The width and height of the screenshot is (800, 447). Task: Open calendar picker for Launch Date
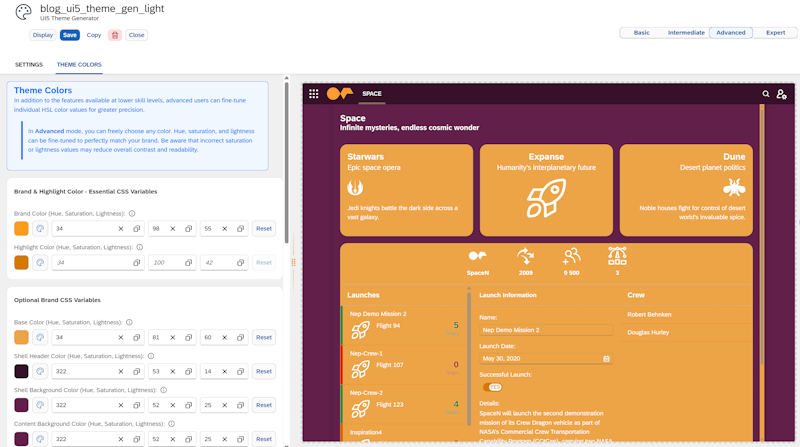click(606, 359)
